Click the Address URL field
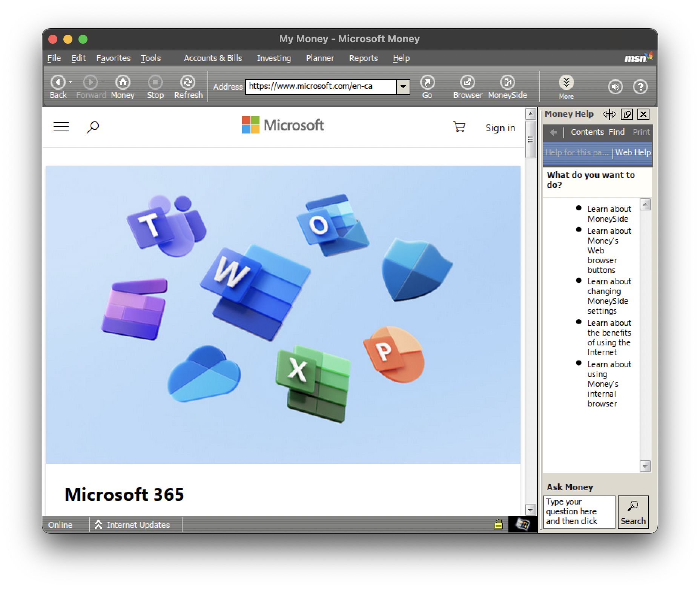Screen dimensions: 700x589 point(321,87)
